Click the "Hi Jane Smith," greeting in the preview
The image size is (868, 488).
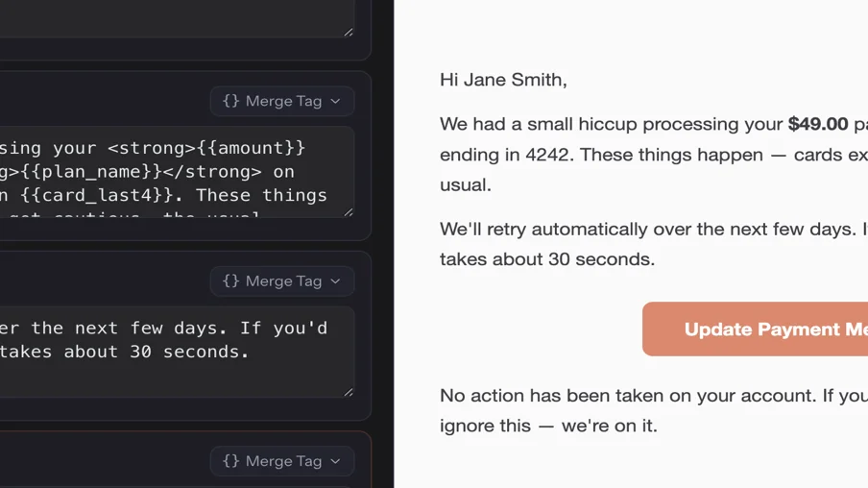click(503, 80)
